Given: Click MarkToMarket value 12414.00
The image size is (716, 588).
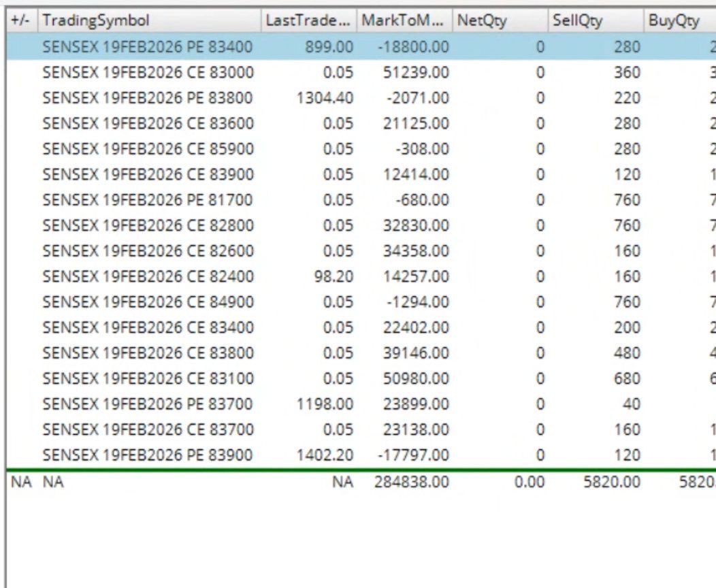Looking at the screenshot, I should click(416, 174).
